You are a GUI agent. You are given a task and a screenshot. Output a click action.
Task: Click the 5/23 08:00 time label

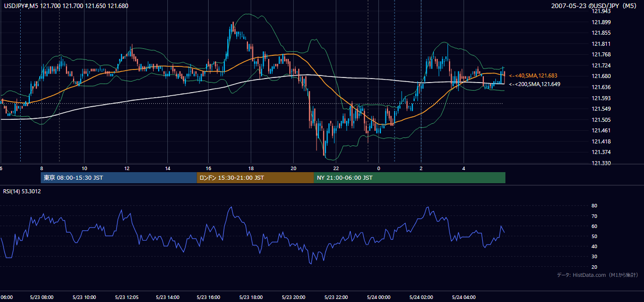tap(42, 297)
